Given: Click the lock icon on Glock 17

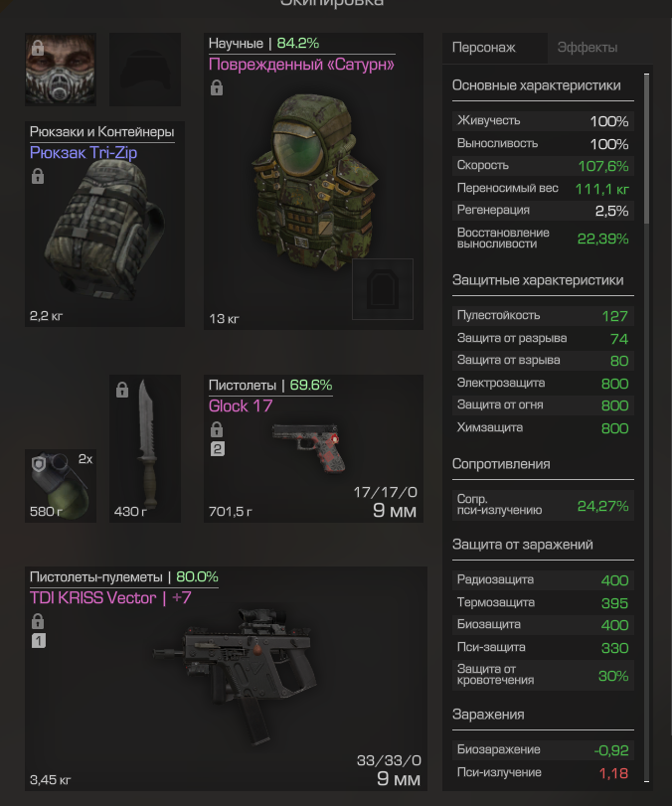Looking at the screenshot, I should pos(217,429).
